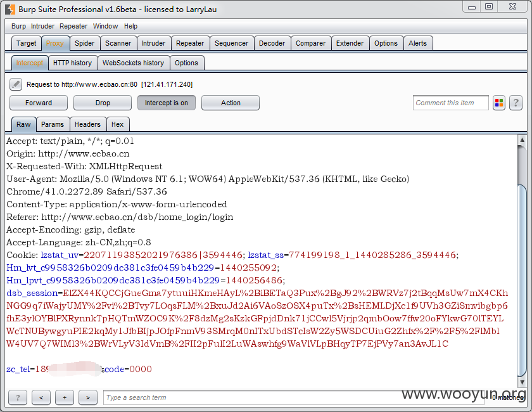Open the Action dropdown menu

[231, 103]
